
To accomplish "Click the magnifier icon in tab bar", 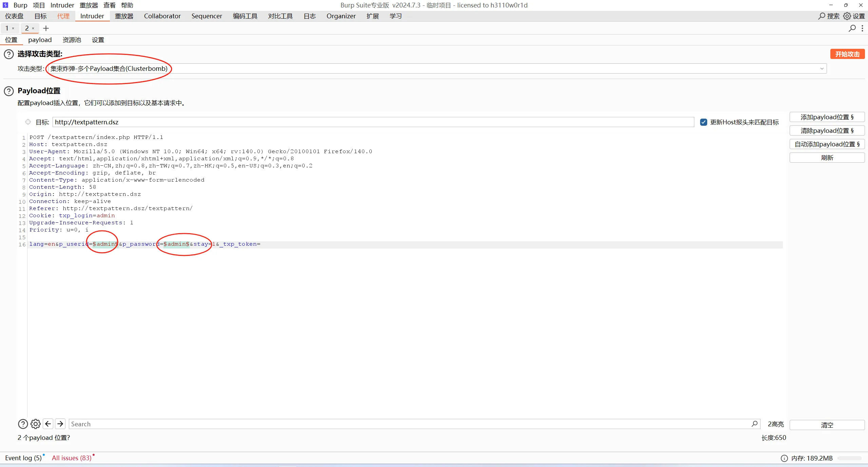I will [x=852, y=28].
